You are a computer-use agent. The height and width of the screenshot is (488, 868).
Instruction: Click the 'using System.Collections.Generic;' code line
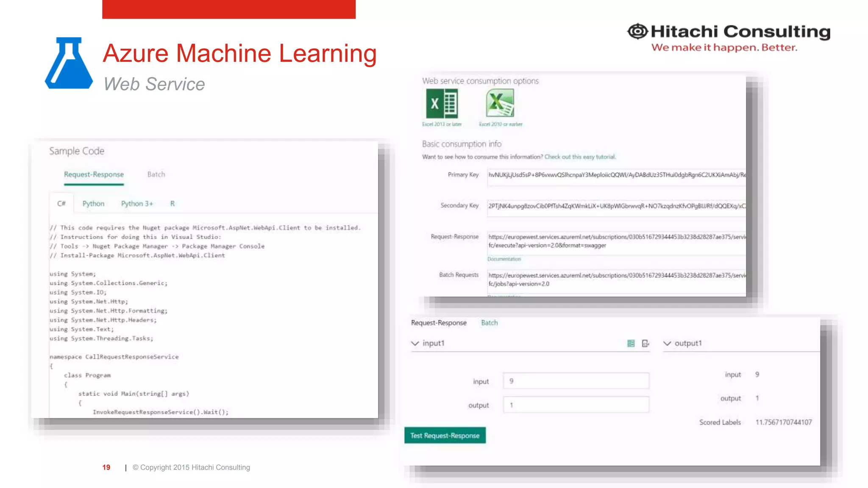point(108,283)
